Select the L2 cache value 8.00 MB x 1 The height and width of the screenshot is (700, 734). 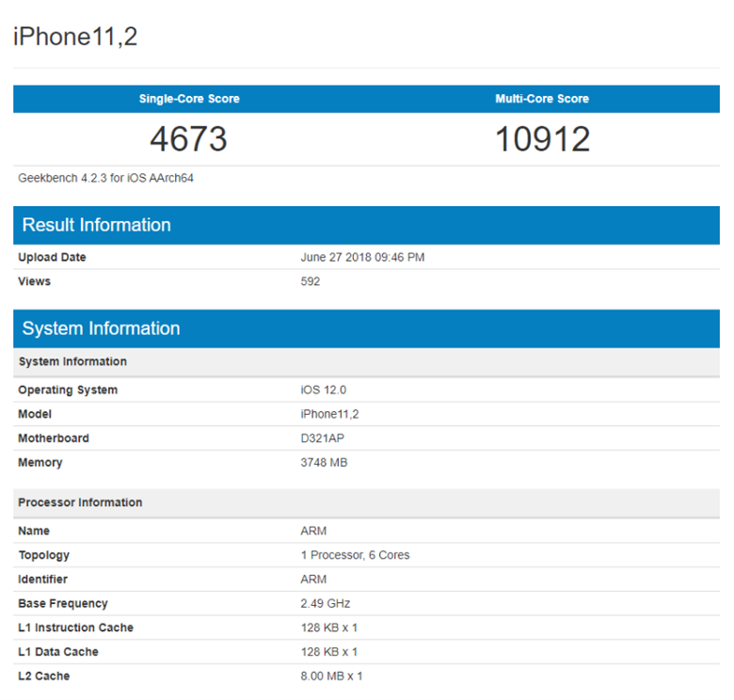pyautogui.click(x=331, y=676)
